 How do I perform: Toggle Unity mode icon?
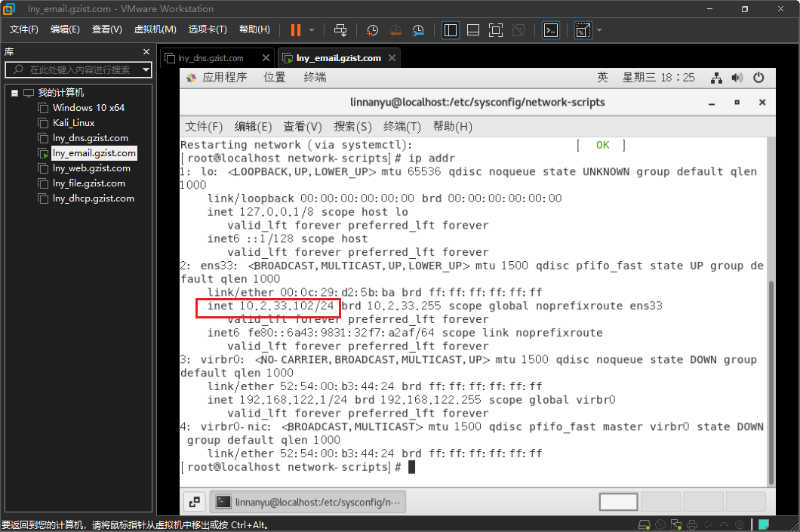tap(518, 30)
